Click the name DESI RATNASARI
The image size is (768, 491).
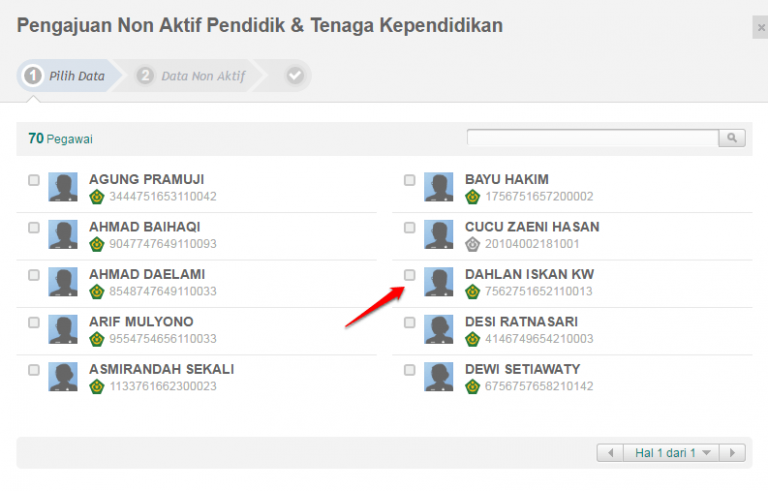pos(521,322)
